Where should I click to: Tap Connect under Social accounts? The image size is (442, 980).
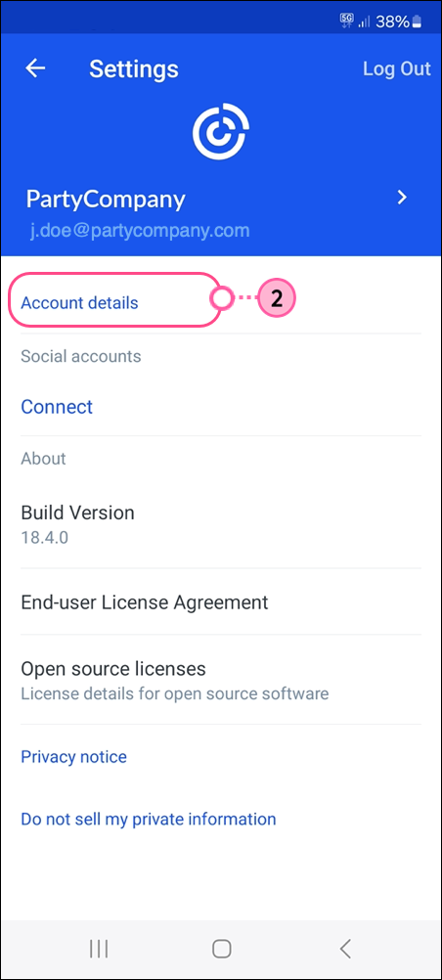(57, 407)
